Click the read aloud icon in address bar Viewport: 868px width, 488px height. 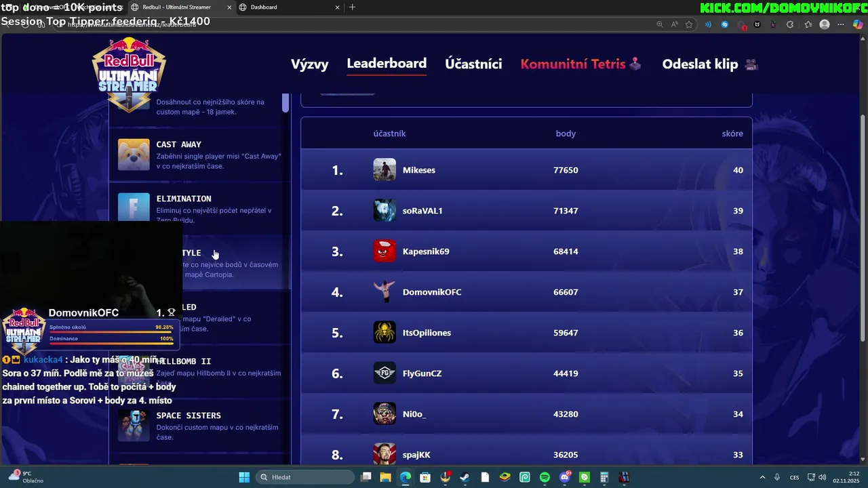coord(675,24)
